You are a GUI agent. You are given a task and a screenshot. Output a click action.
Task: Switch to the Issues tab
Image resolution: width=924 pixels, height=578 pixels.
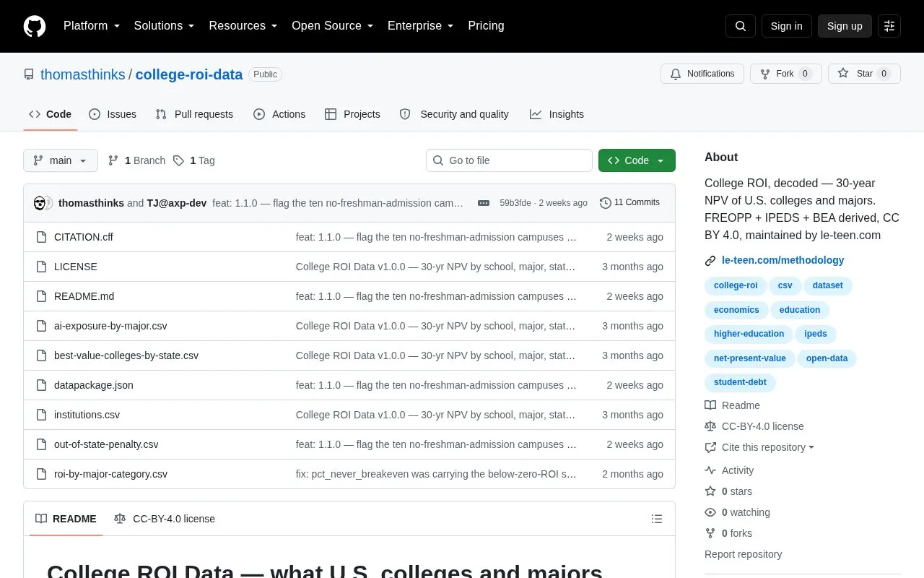113,114
